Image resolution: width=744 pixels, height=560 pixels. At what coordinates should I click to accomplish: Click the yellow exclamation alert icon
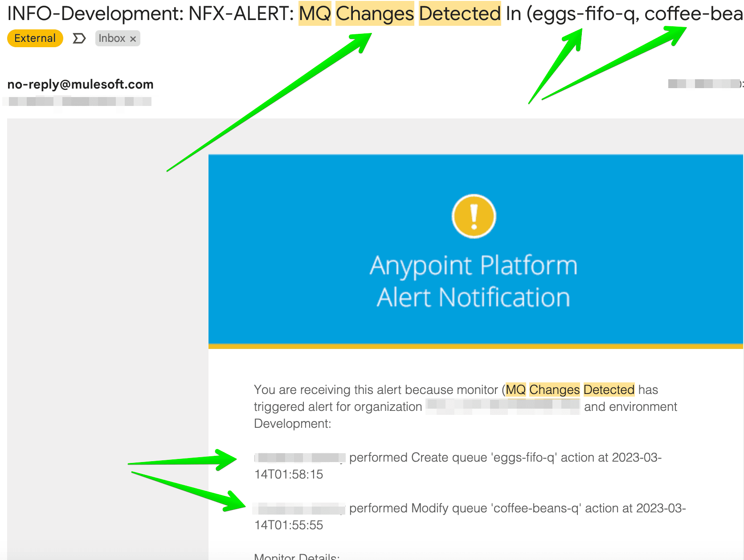click(x=474, y=216)
